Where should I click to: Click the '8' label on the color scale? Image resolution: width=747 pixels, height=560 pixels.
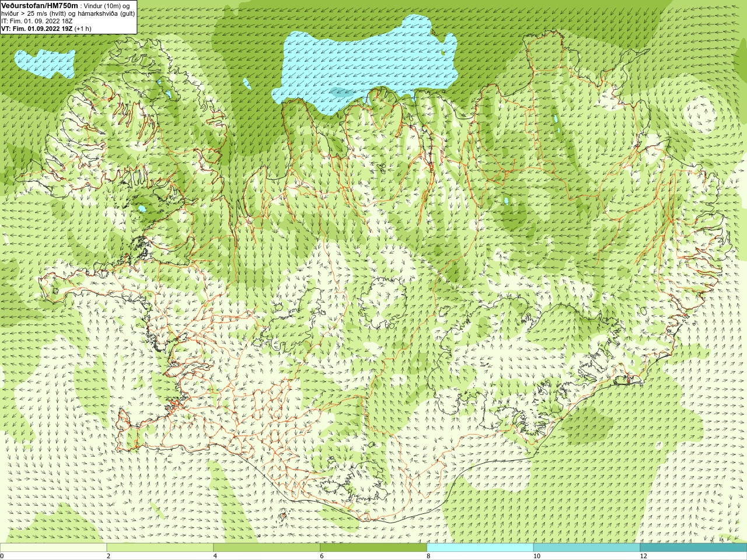pos(428,556)
